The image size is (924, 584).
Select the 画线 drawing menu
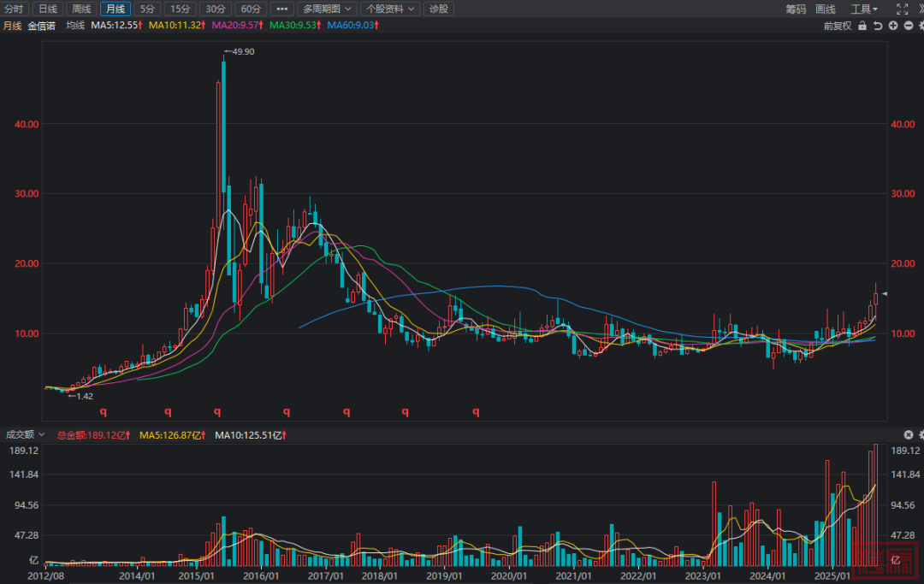click(x=826, y=9)
